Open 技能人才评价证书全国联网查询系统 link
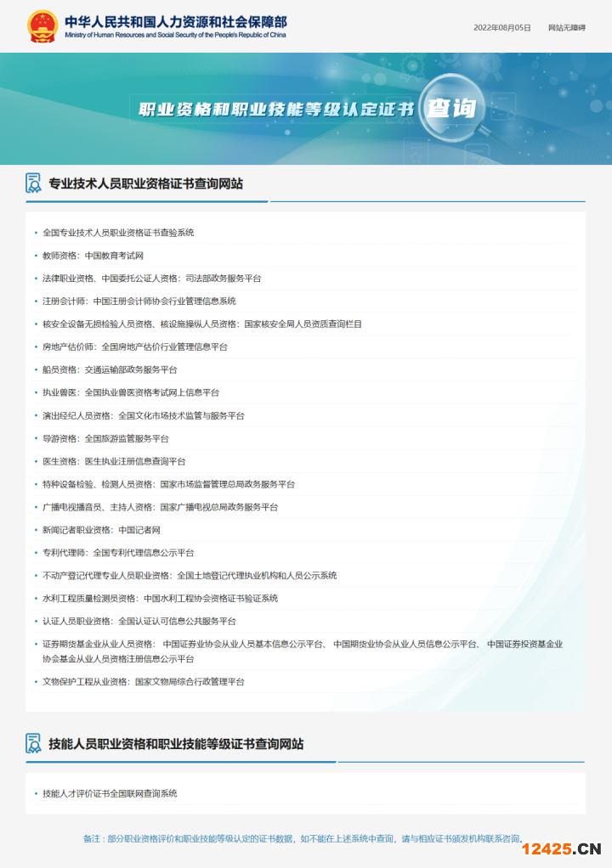The image size is (612, 868). pos(110,794)
